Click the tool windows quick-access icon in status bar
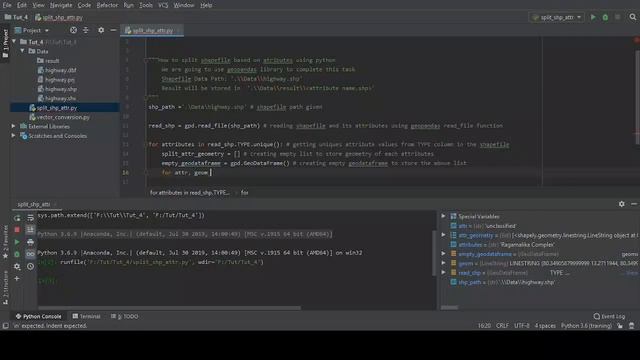 coord(5,326)
